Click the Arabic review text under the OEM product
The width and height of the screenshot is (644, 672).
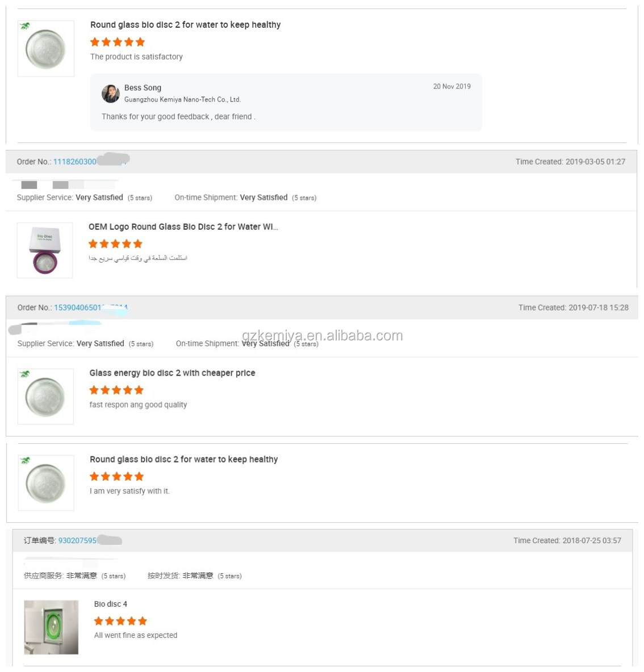(137, 259)
